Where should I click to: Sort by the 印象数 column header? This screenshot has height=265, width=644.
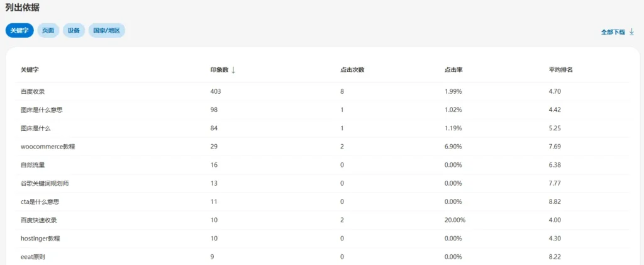(x=219, y=70)
